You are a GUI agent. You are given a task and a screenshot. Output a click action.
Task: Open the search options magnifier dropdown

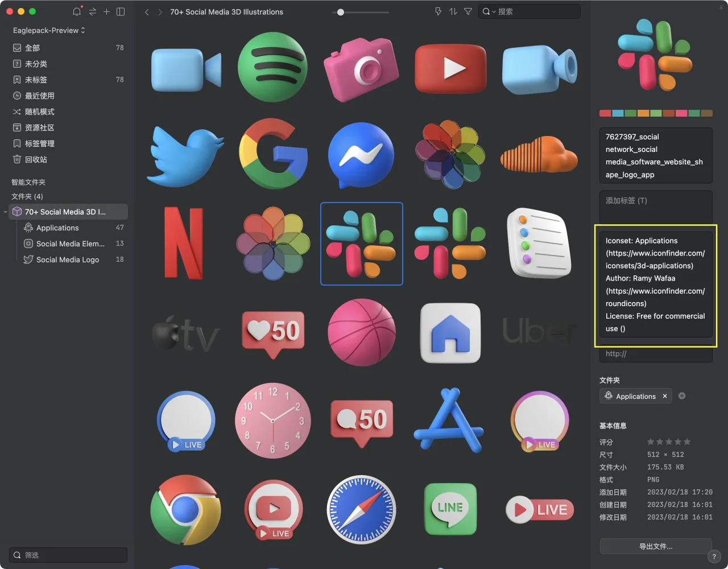(x=489, y=11)
